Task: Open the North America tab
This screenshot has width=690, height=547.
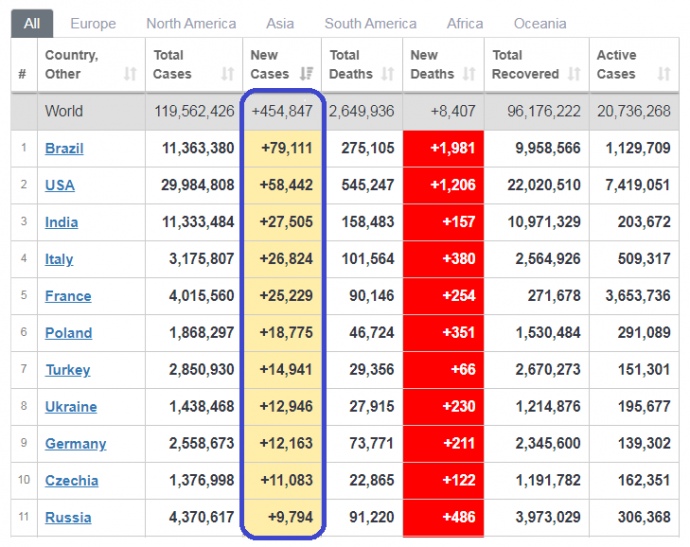Action: tap(191, 23)
